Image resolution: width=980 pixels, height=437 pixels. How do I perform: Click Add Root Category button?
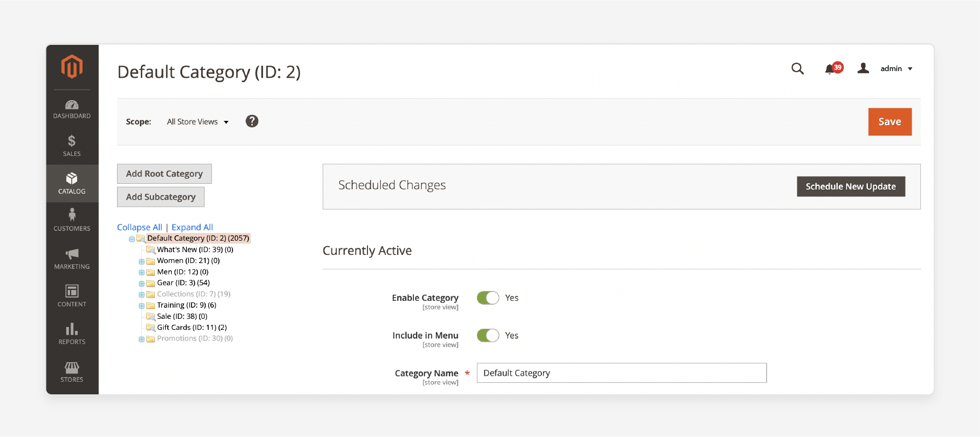[x=164, y=174]
